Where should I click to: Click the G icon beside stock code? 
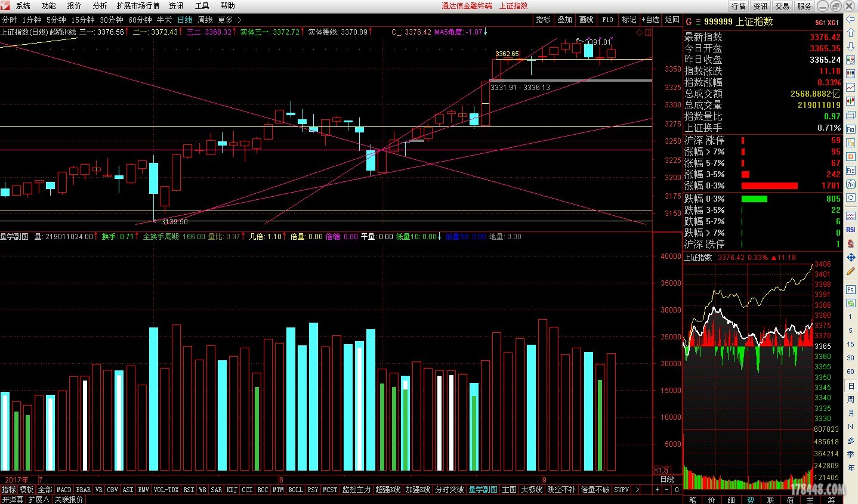click(x=689, y=21)
